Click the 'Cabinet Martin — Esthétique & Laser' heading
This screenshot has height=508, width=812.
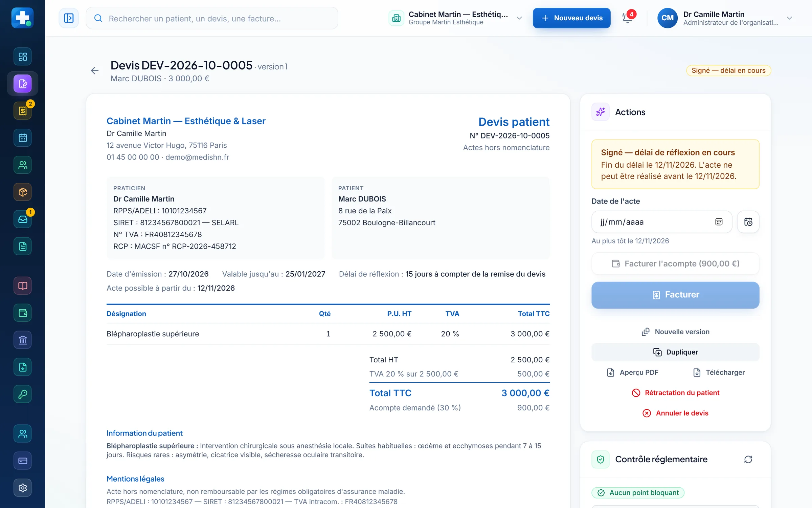(186, 121)
